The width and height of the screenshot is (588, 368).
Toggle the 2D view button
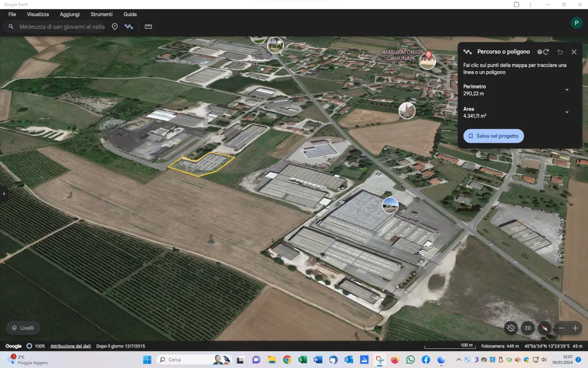528,328
